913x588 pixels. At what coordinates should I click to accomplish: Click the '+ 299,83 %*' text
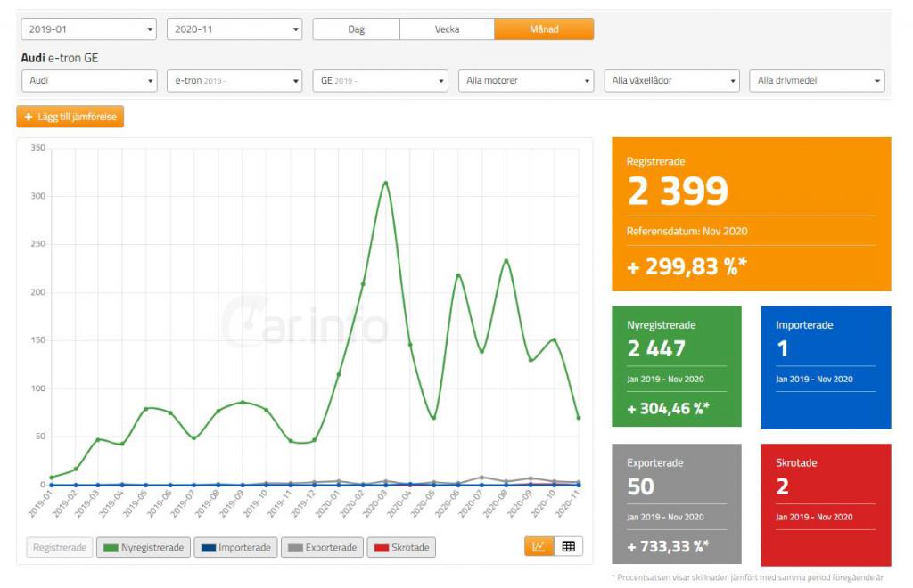point(687,267)
